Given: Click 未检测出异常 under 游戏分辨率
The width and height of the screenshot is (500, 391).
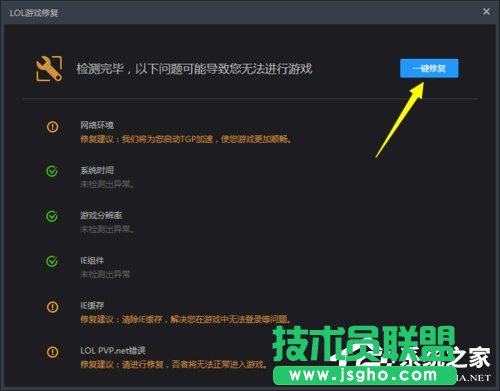Looking at the screenshot, I should pyautogui.click(x=107, y=229).
